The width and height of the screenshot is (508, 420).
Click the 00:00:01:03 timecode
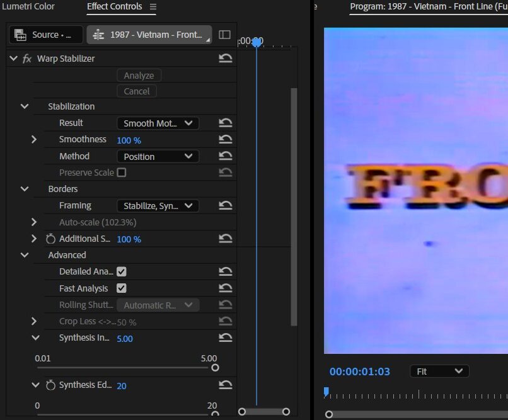[360, 372]
